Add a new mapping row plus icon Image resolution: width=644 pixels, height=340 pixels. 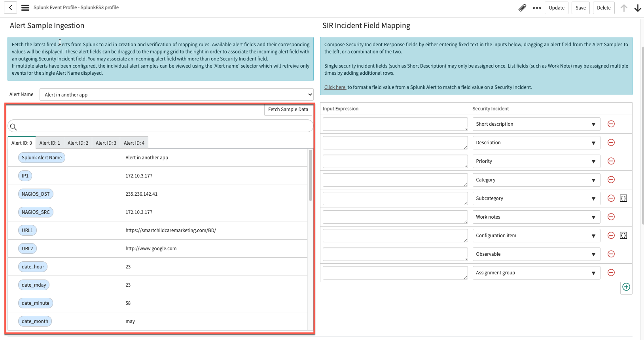pyautogui.click(x=626, y=287)
